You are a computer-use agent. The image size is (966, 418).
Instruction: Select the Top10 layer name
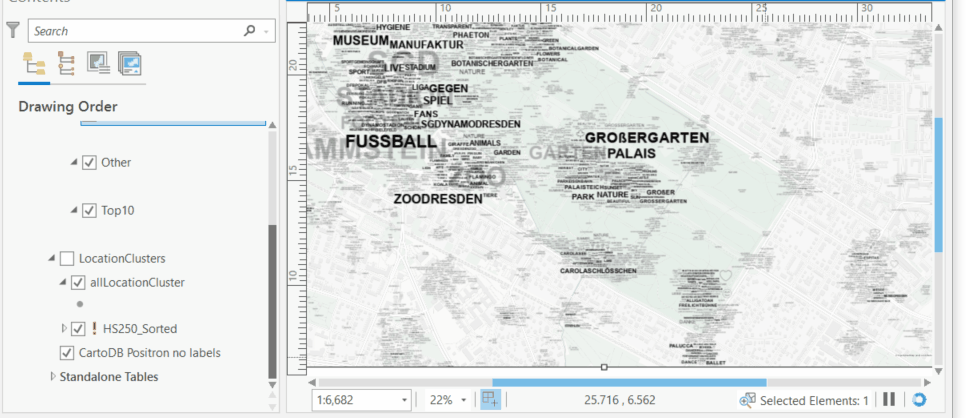click(118, 211)
